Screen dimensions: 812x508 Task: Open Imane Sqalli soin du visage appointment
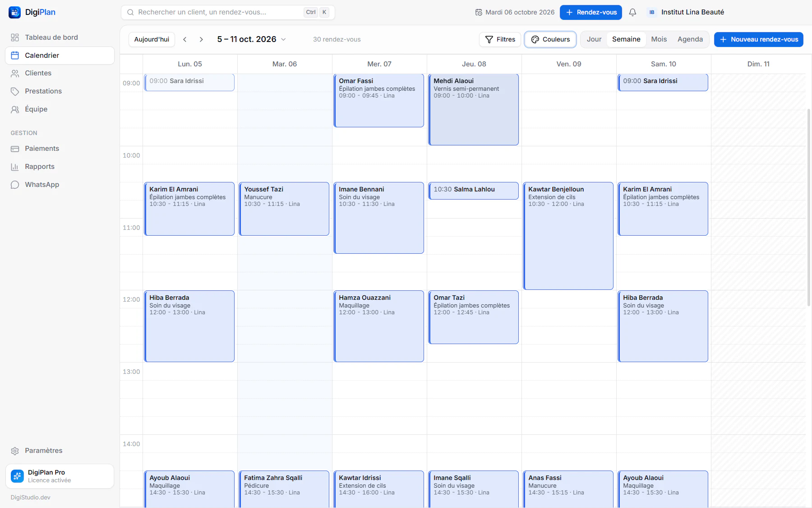click(474, 489)
